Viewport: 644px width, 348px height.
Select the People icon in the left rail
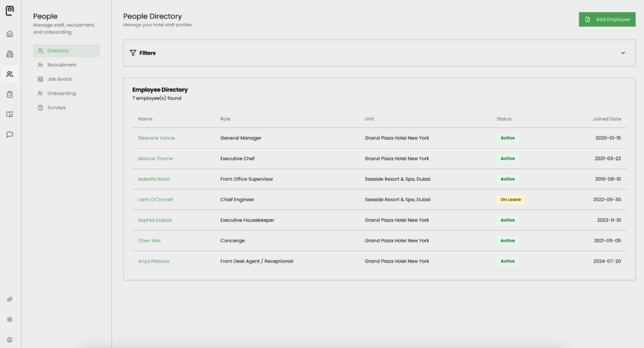tap(9, 74)
